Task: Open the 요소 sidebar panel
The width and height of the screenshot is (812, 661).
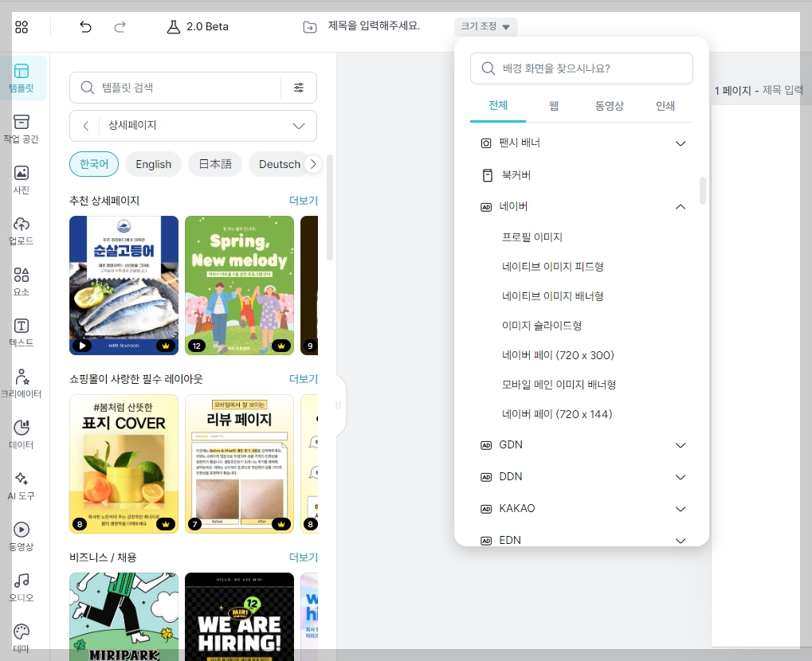Action: click(22, 282)
